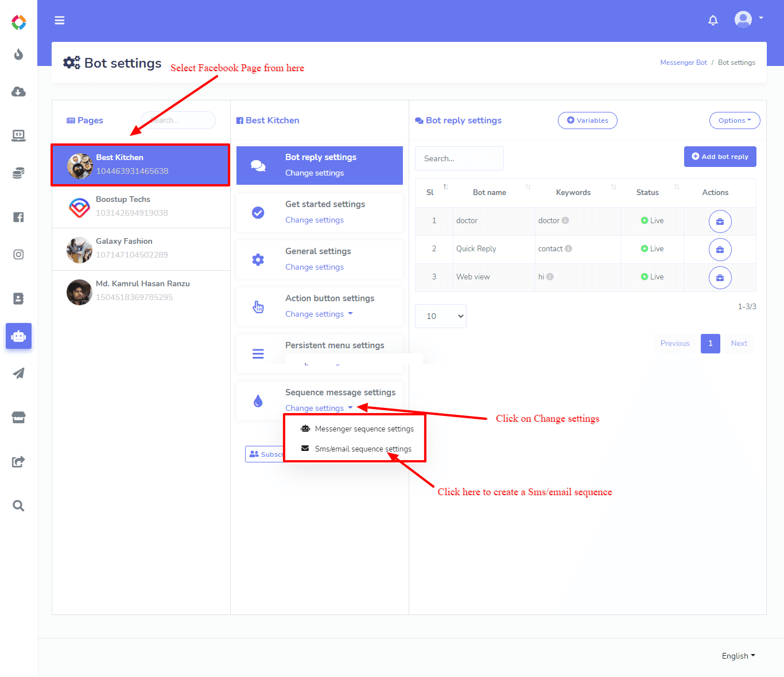784x677 pixels.
Task: Click the briefcase action icon for doctor
Action: pos(720,221)
